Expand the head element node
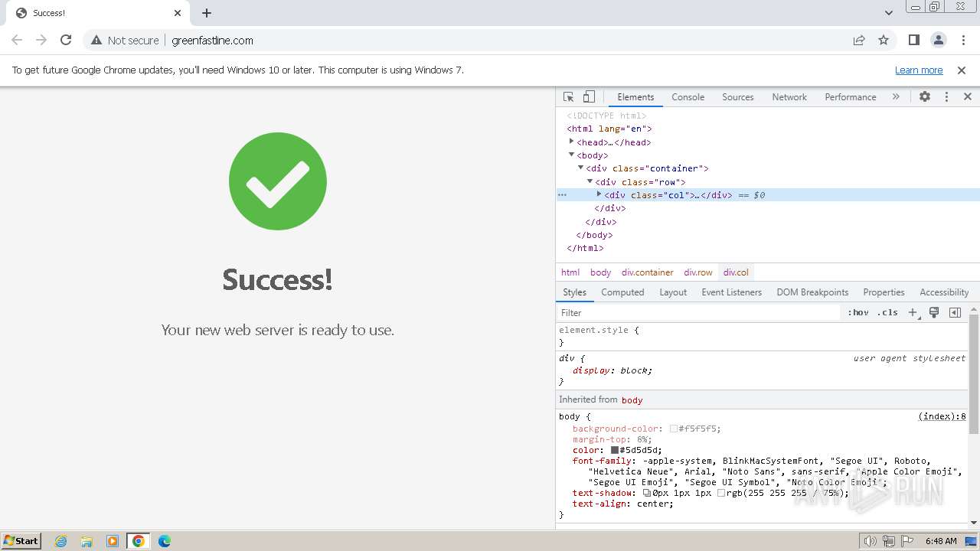980x551 pixels. click(571, 142)
